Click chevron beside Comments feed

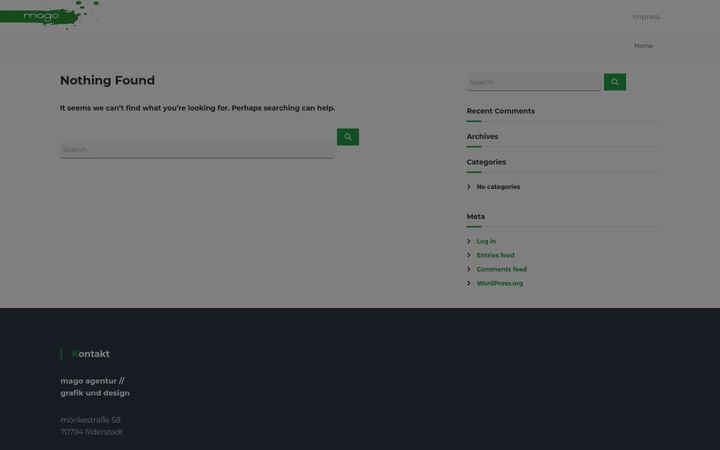[x=469, y=269]
